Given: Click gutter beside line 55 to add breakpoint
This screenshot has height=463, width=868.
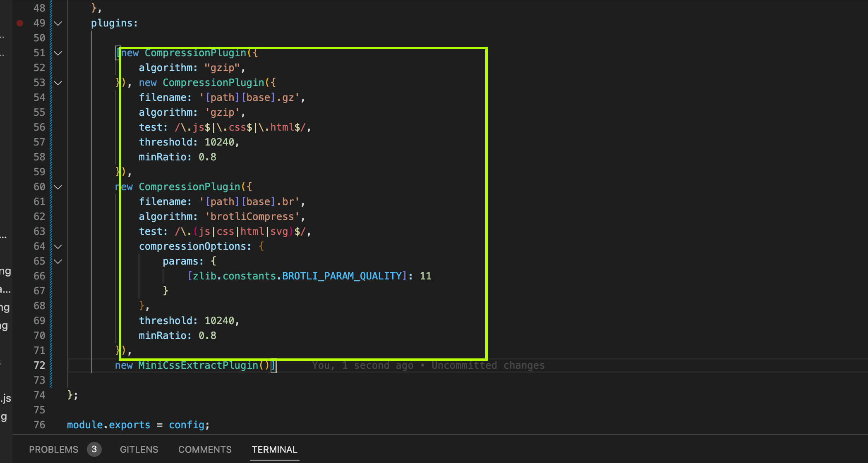Looking at the screenshot, I should coord(20,112).
